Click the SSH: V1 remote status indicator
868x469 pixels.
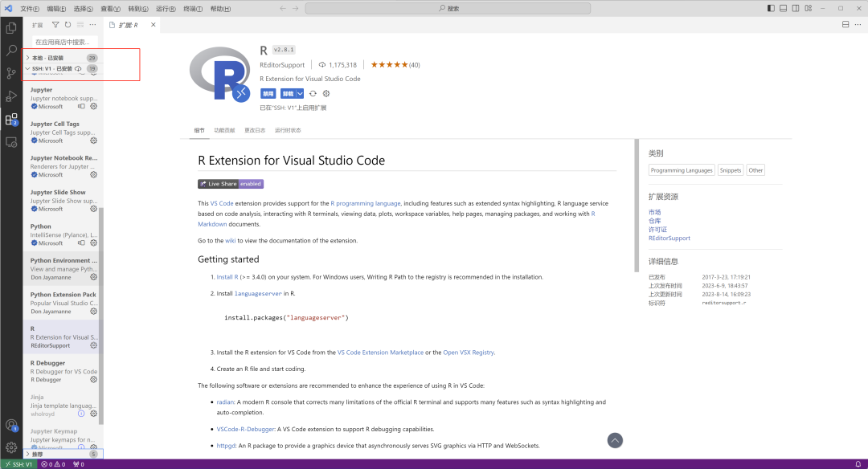click(18, 464)
